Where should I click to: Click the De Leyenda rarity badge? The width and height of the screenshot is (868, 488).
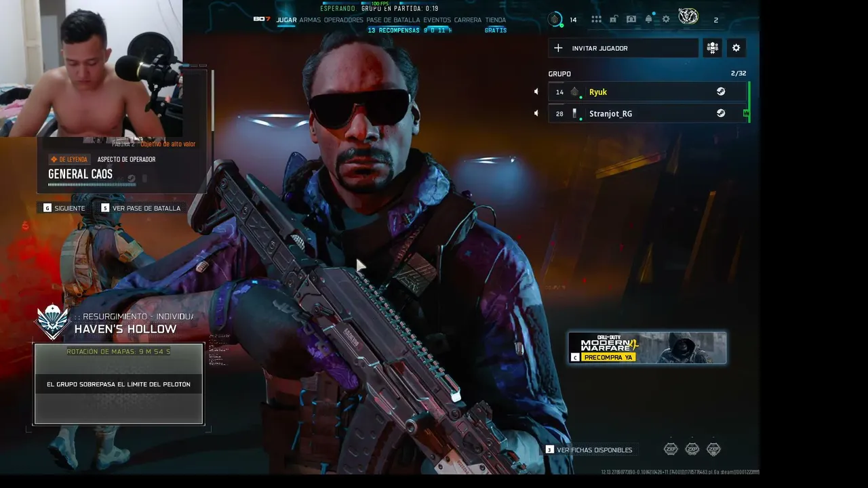69,159
